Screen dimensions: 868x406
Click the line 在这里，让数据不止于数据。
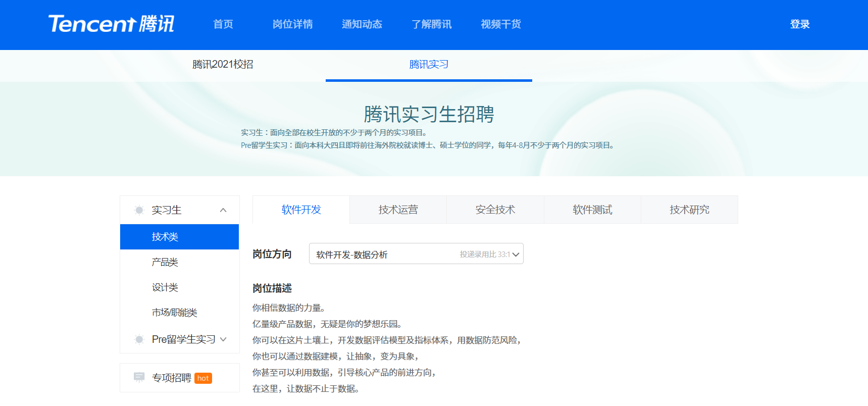pyautogui.click(x=307, y=388)
